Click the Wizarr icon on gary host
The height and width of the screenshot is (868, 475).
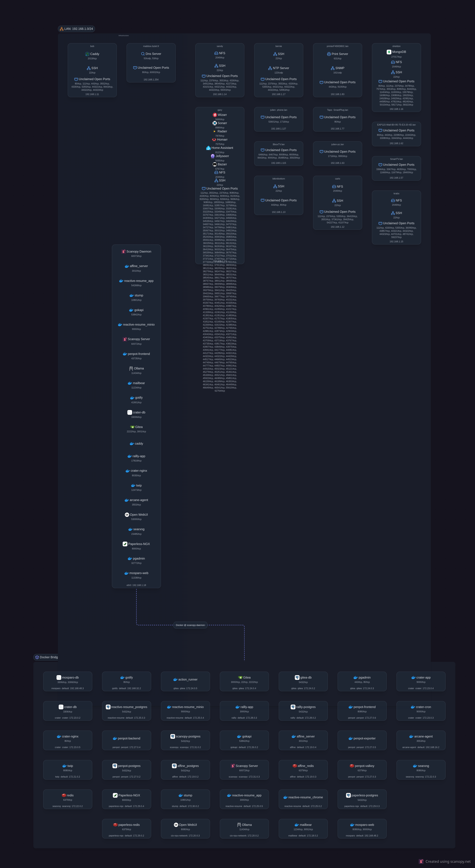[x=215, y=115]
